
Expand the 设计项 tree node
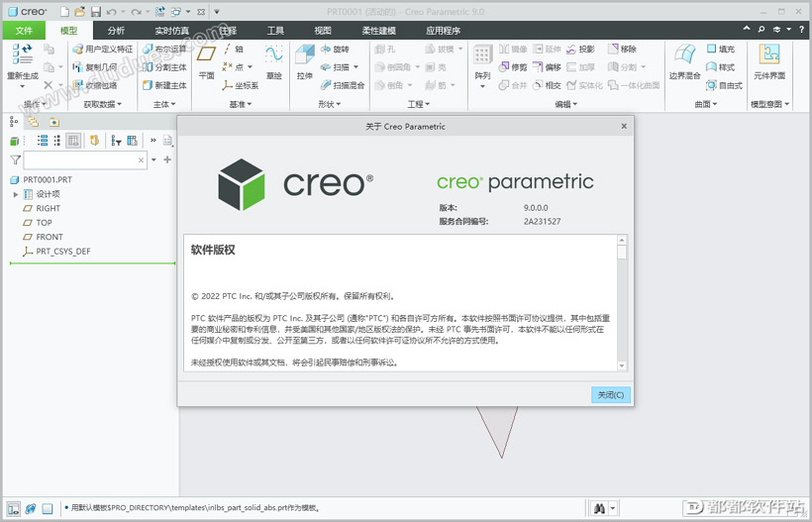(x=16, y=194)
